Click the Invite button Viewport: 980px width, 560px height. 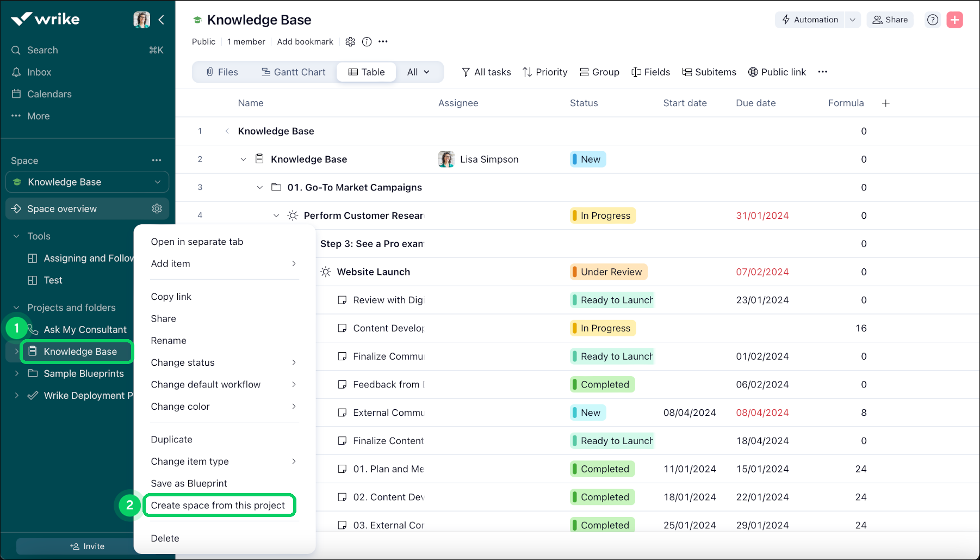[87, 546]
